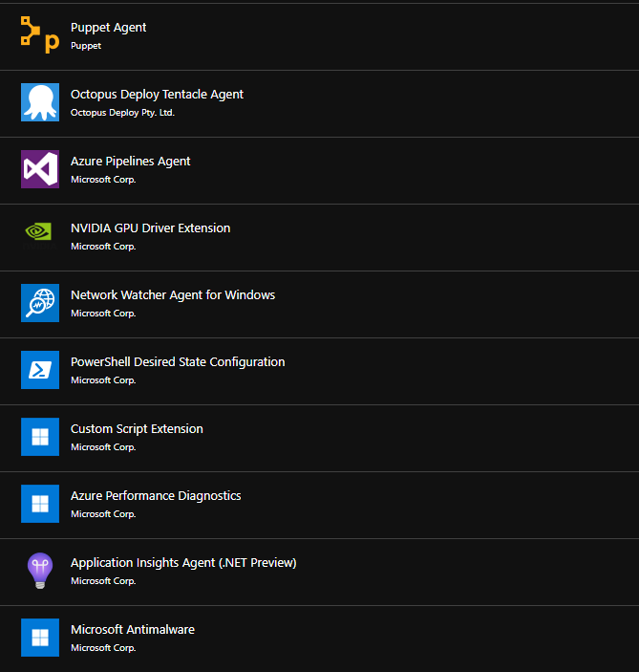This screenshot has width=639, height=672.
Task: Click the Azure Pipelines Visual Studio icon
Action: (40, 169)
